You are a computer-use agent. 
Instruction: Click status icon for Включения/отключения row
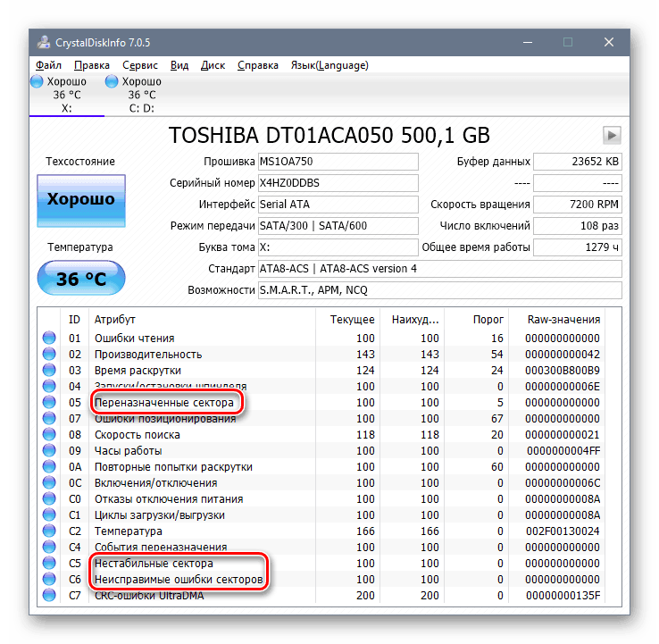[49, 482]
